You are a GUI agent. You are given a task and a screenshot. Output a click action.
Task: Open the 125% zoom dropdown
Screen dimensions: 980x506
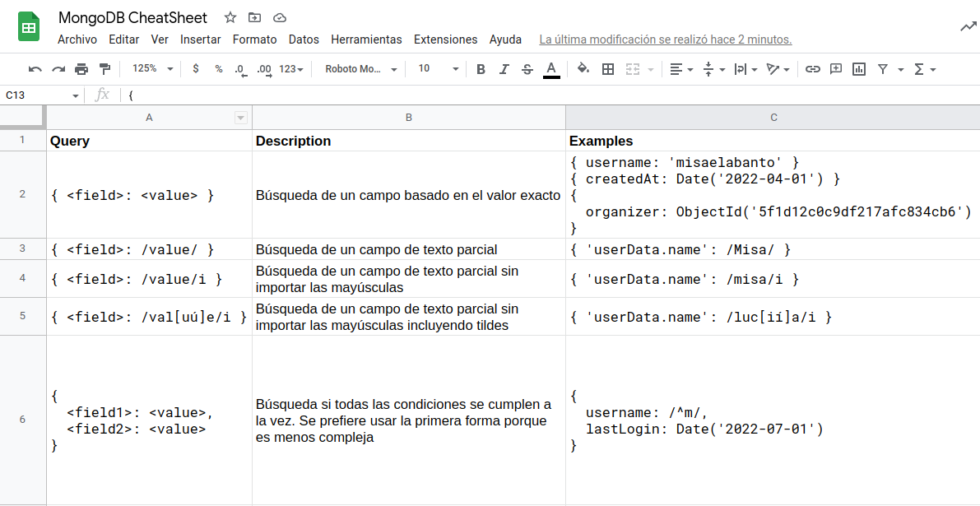(152, 69)
